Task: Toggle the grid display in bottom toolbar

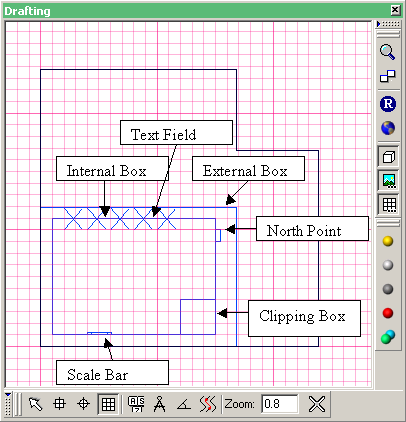Action: (x=108, y=404)
